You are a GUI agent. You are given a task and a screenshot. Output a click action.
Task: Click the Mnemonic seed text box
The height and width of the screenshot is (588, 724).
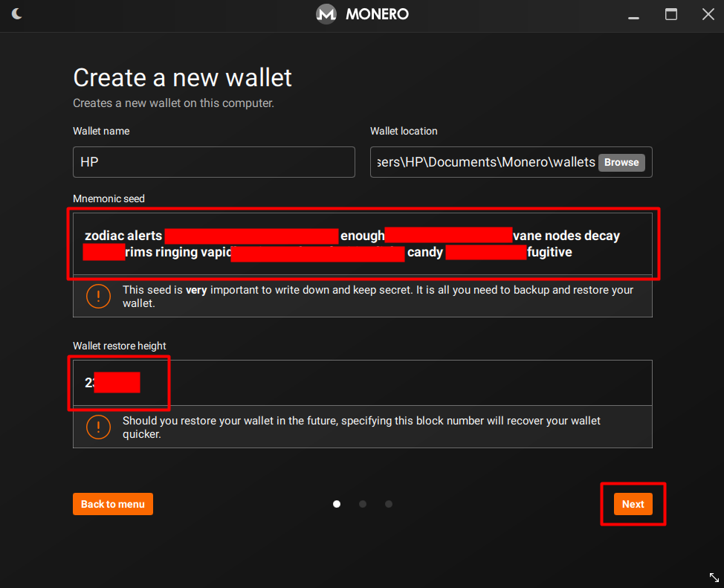click(x=363, y=244)
